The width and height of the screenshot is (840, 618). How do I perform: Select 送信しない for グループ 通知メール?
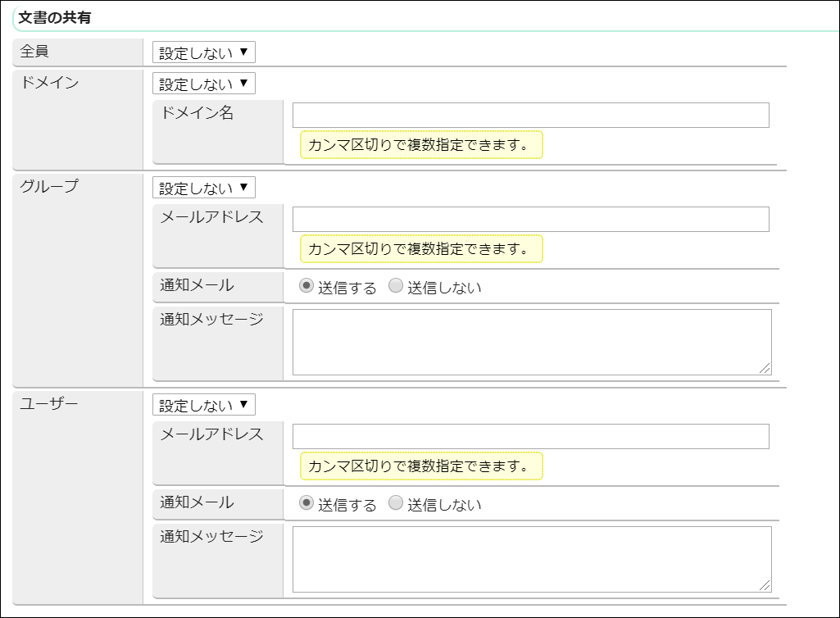click(x=395, y=287)
